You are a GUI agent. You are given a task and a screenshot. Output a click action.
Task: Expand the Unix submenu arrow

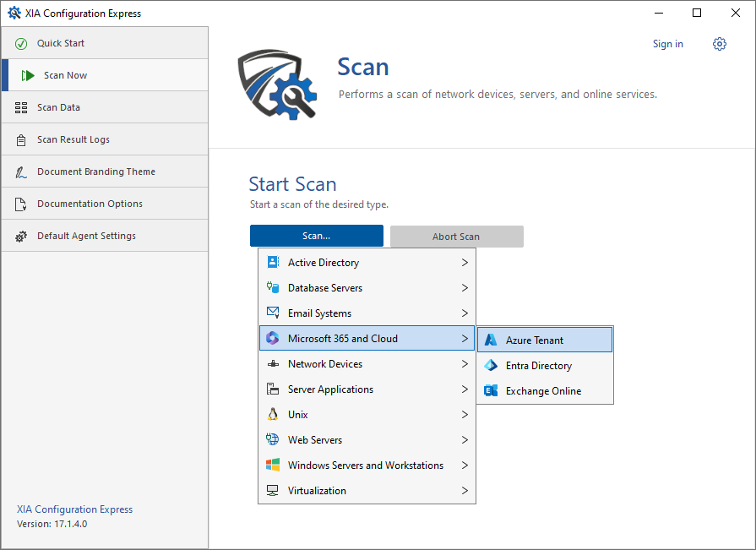click(465, 415)
